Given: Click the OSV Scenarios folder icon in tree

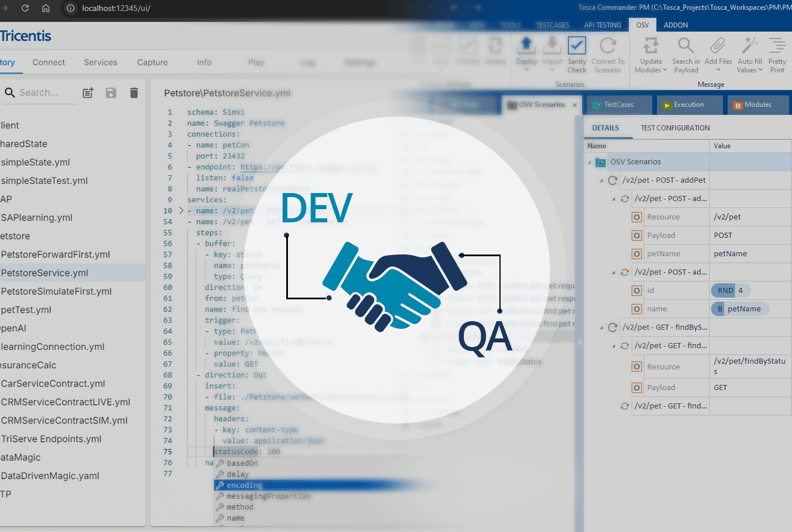Looking at the screenshot, I should pyautogui.click(x=601, y=162).
